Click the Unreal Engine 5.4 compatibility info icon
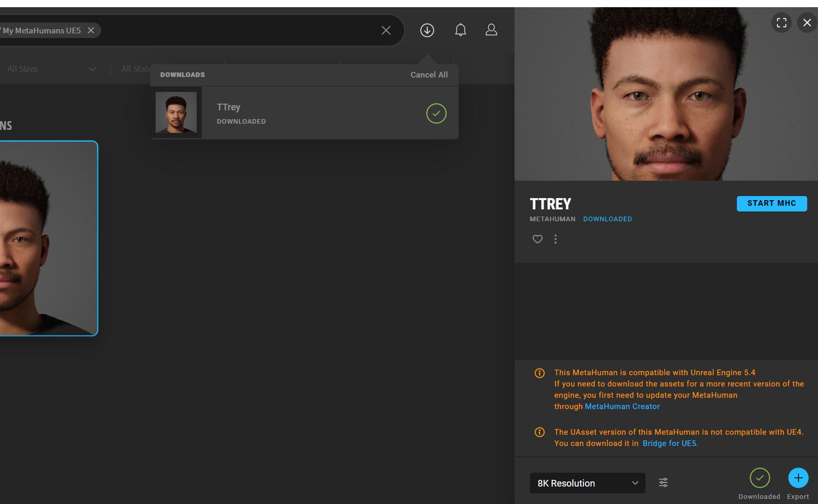Screen dimensions: 818x504 pos(540,373)
